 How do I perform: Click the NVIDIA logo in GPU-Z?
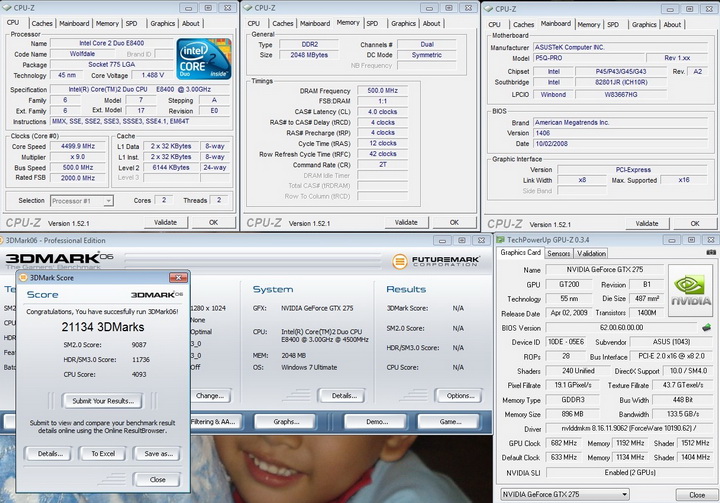coord(690,291)
